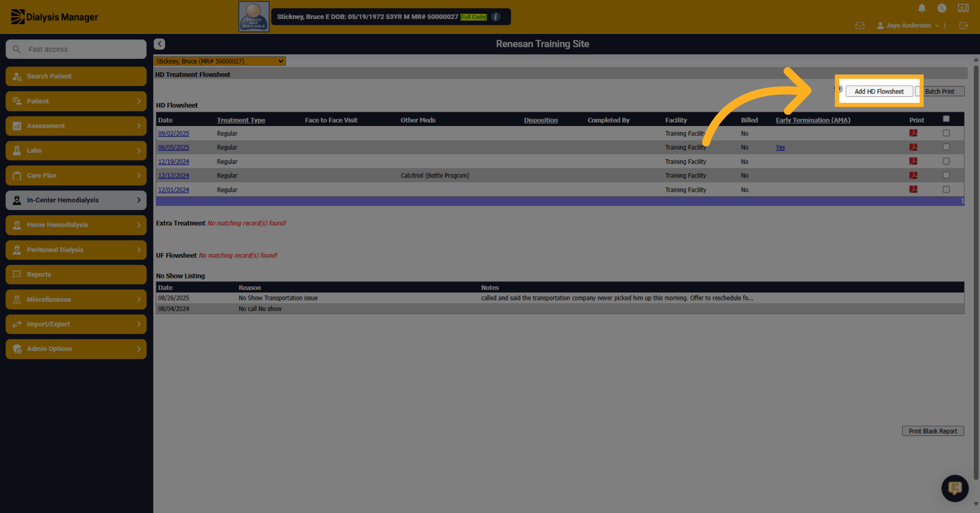Open the 09/02/2025 flowsheet link

(x=174, y=133)
